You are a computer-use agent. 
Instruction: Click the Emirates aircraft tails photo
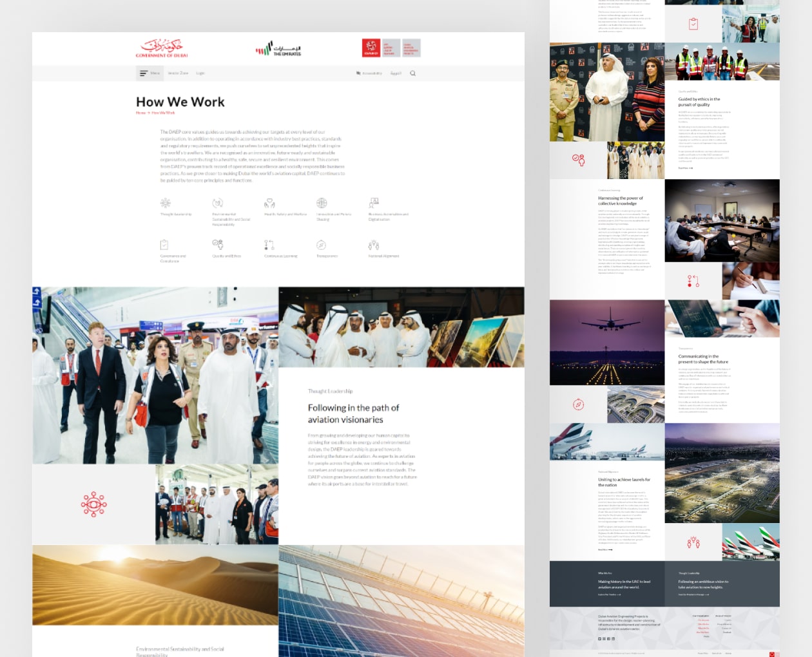pyautogui.click(x=751, y=542)
